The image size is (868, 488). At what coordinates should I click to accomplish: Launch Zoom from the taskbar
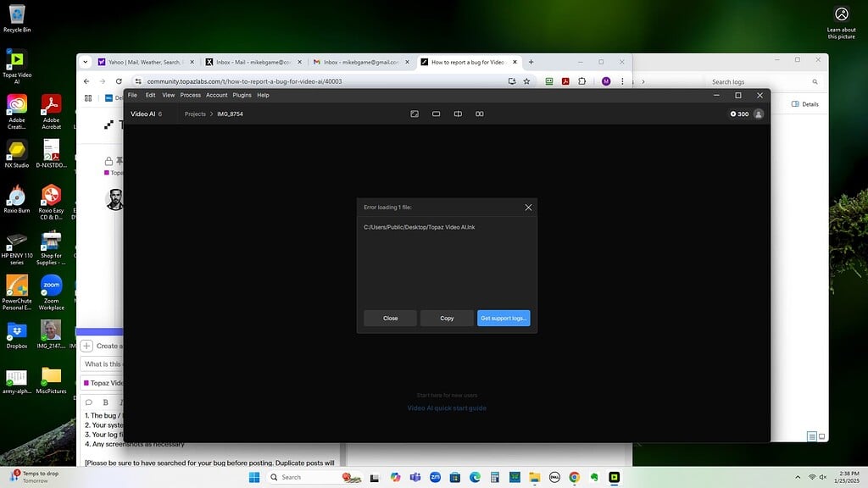click(435, 477)
